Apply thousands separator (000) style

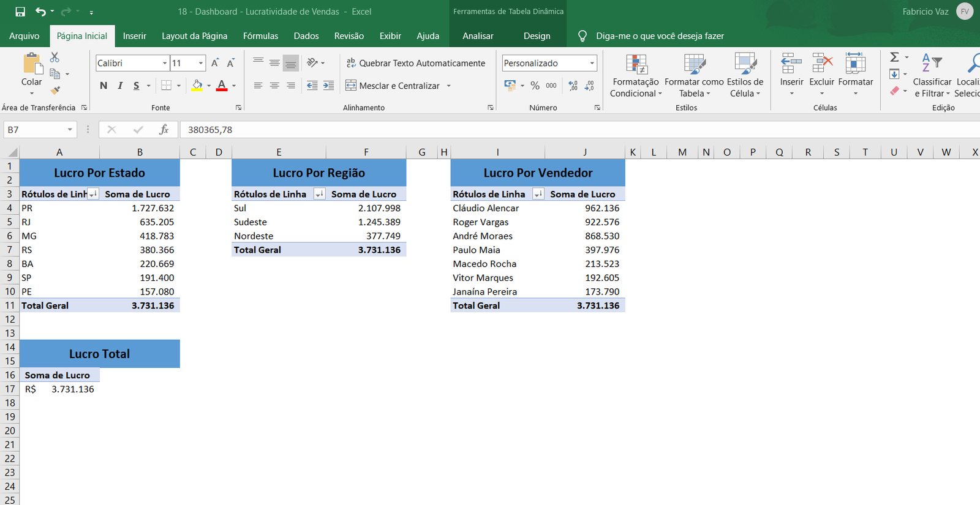point(551,86)
